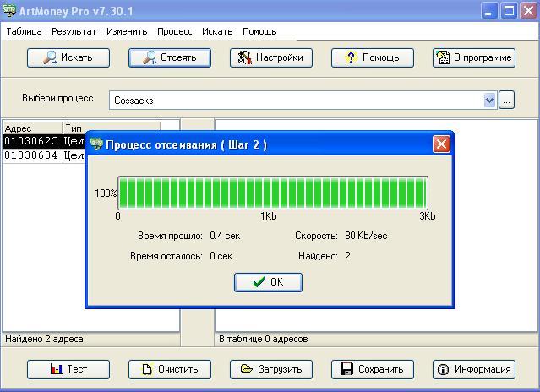Click the Помощь question mark button
The width and height of the screenshot is (540, 392).
(373, 57)
